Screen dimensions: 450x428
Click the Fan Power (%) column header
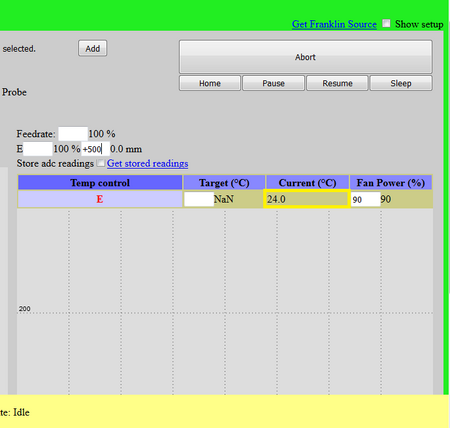point(391,183)
